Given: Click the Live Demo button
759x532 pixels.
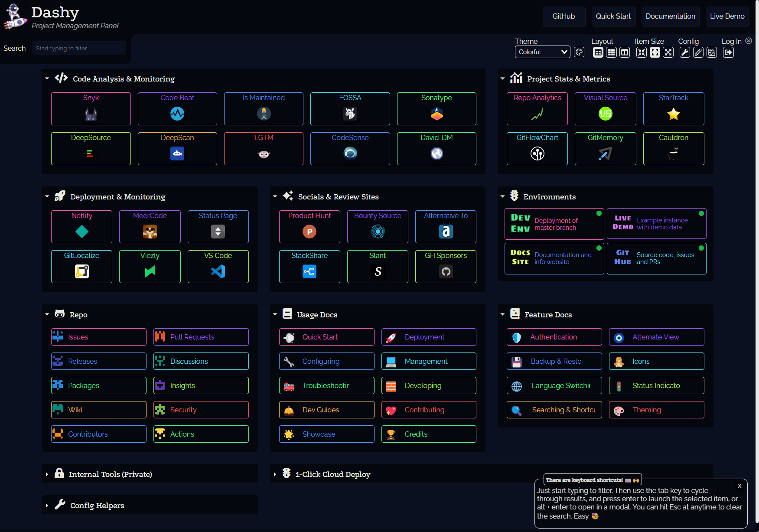Looking at the screenshot, I should click(727, 16).
